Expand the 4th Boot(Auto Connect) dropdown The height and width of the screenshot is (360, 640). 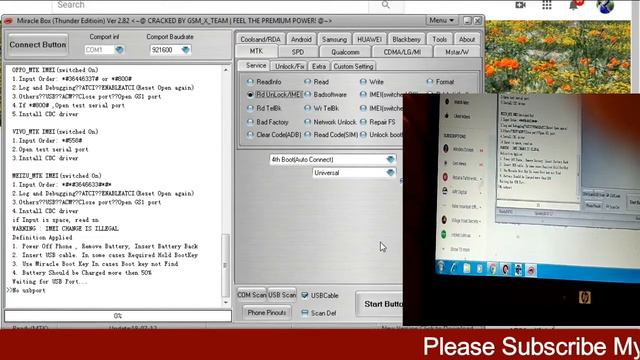pos(391,160)
